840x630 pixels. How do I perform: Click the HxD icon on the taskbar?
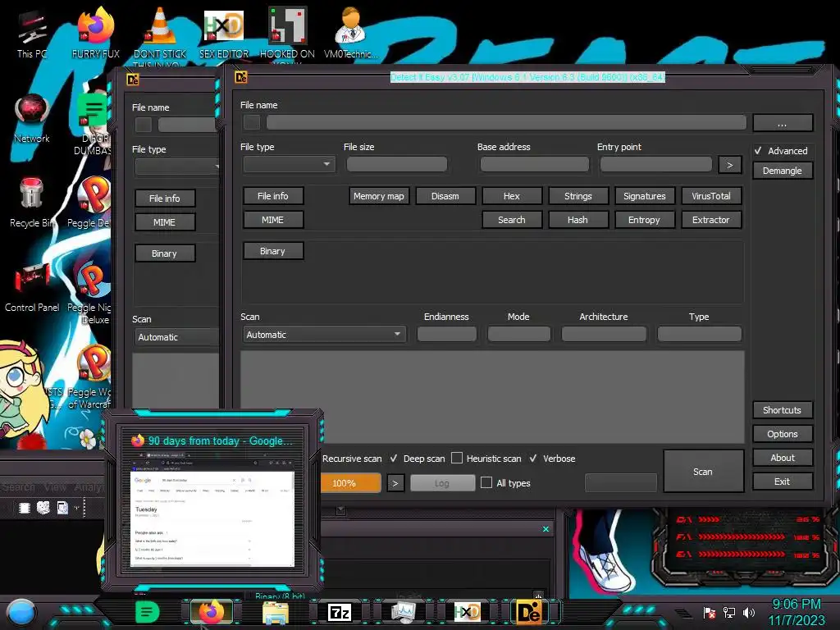(467, 612)
